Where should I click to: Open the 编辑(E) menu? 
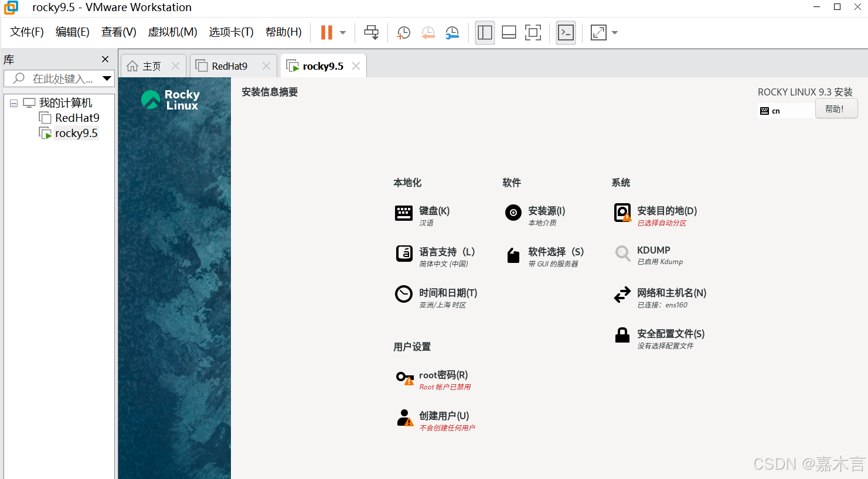73,32
